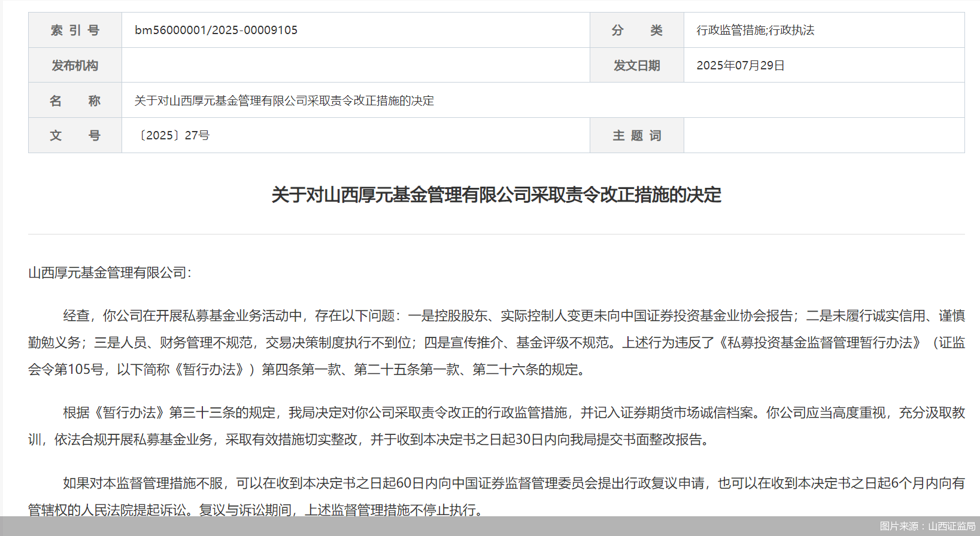
Task: Click the paragraph beginning with 经查
Action: point(496,342)
